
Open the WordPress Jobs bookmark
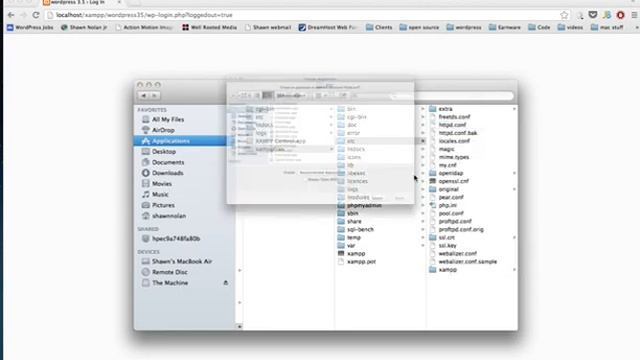pos(30,27)
